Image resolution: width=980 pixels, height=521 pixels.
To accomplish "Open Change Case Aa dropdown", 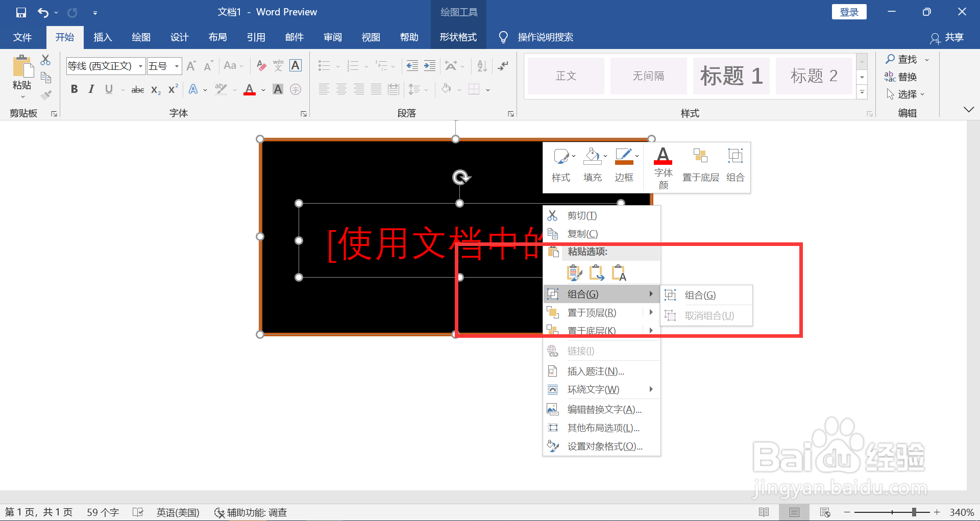I will pyautogui.click(x=233, y=66).
